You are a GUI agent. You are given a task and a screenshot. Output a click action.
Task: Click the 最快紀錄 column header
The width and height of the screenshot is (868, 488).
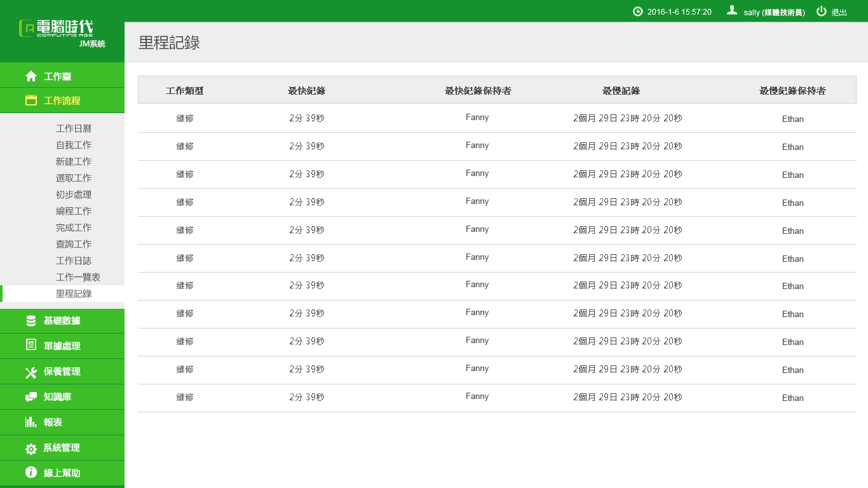pos(307,90)
